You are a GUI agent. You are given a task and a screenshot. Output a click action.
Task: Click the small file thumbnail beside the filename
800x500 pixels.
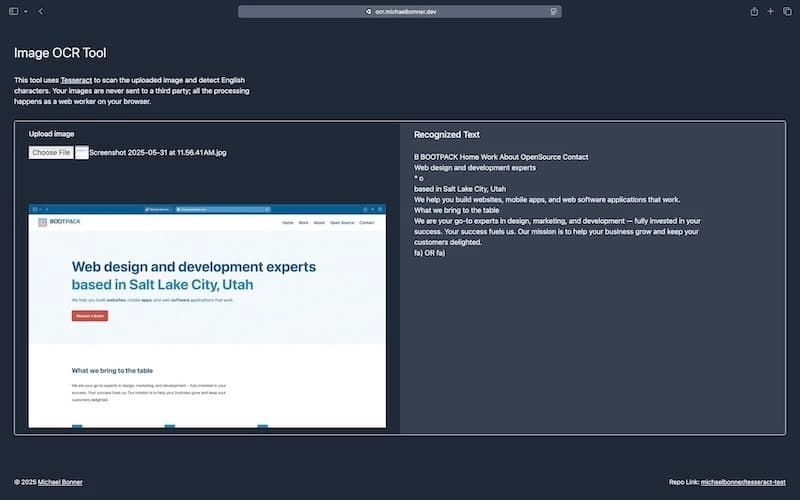[x=82, y=152]
